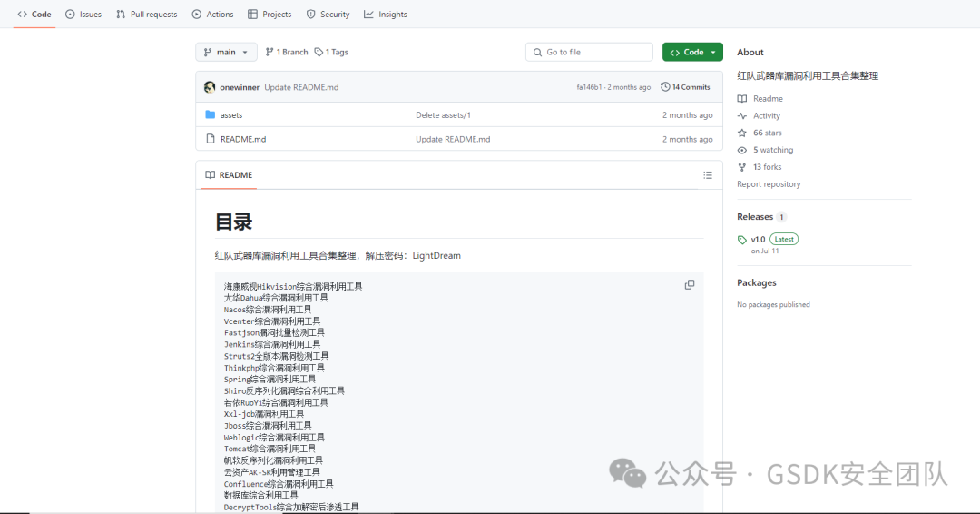The image size is (980, 514).
Task: Click the releases count badge 1
Action: (781, 217)
